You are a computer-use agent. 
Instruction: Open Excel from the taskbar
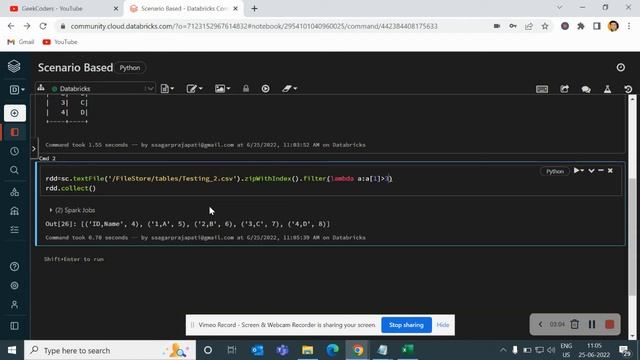pos(407,350)
